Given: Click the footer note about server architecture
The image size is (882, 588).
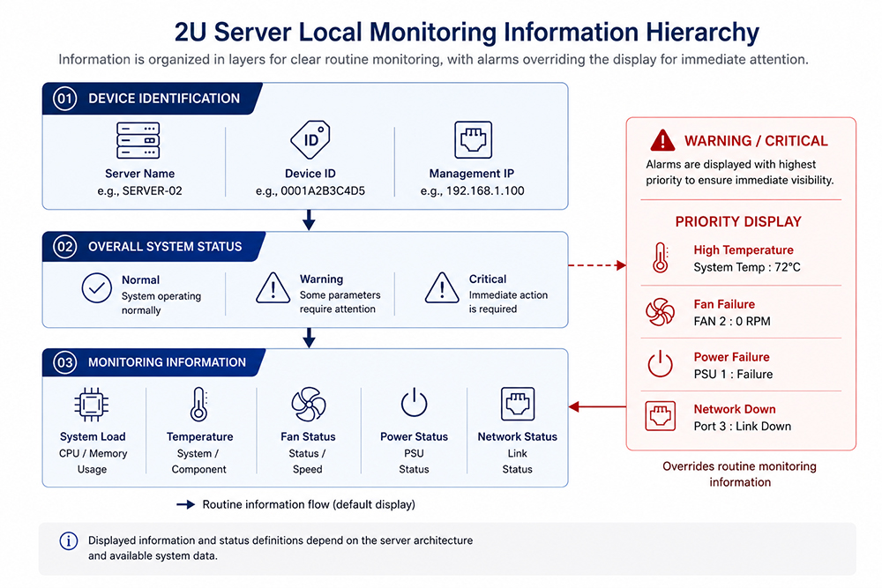Looking at the screenshot, I should tap(280, 548).
